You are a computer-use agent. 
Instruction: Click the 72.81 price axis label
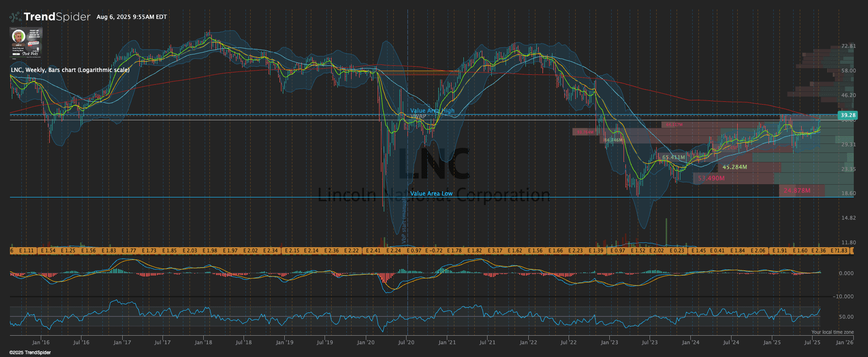(848, 46)
